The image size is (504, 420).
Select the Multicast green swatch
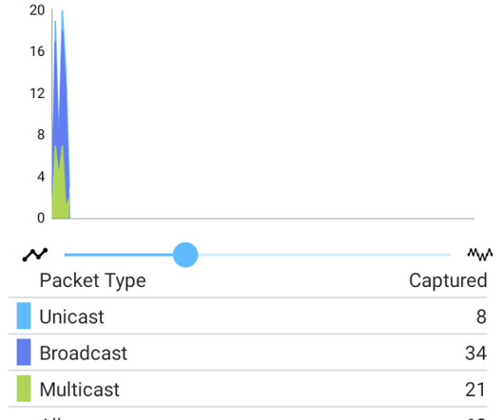pyautogui.click(x=24, y=389)
